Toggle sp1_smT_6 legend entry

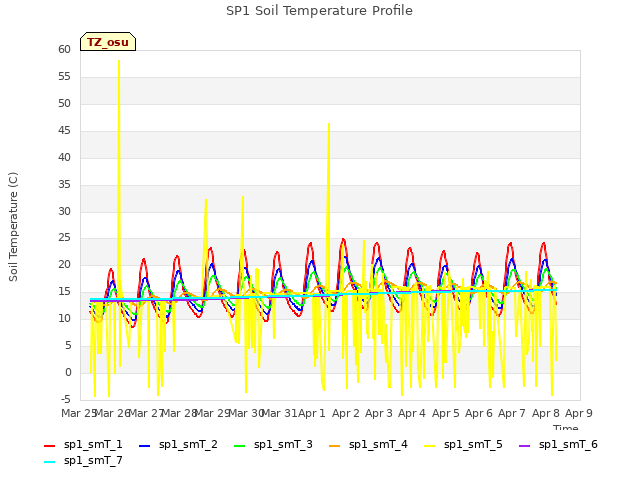(x=558, y=444)
